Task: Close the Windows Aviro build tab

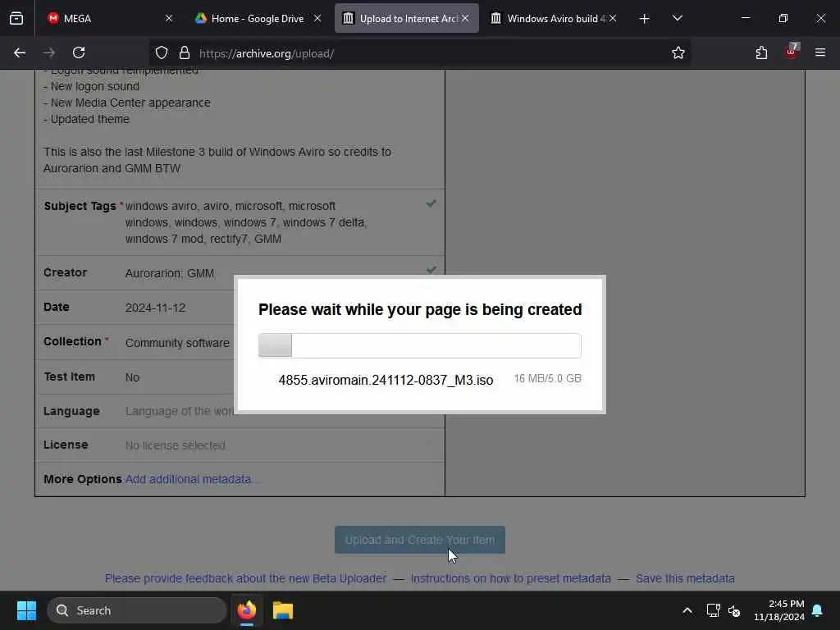Action: coord(613,18)
